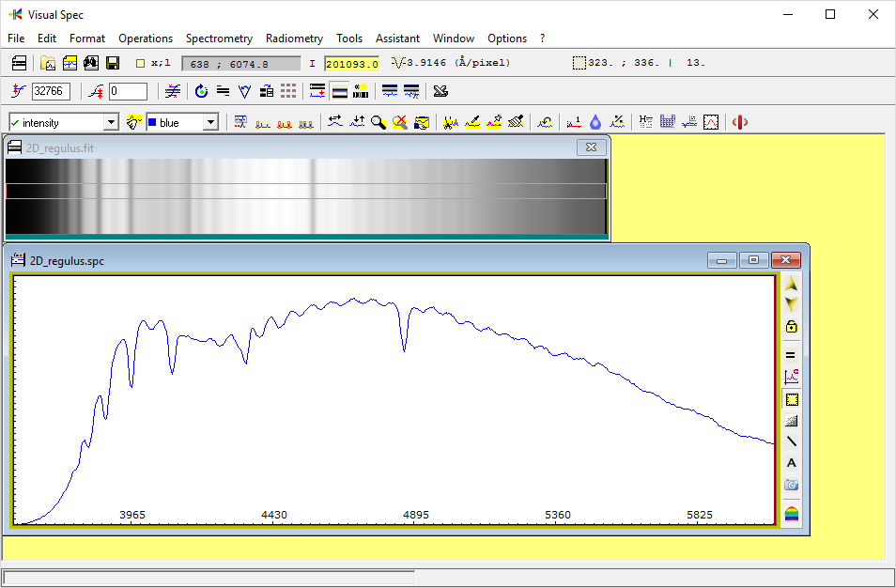The width and height of the screenshot is (896, 588).
Task: Close the 2D_regulus.fit image window
Action: [x=590, y=147]
